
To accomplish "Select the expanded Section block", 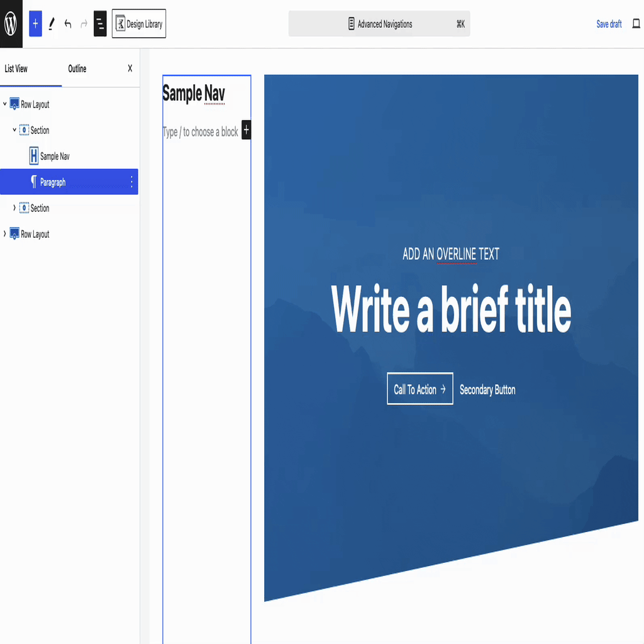I will click(40, 130).
